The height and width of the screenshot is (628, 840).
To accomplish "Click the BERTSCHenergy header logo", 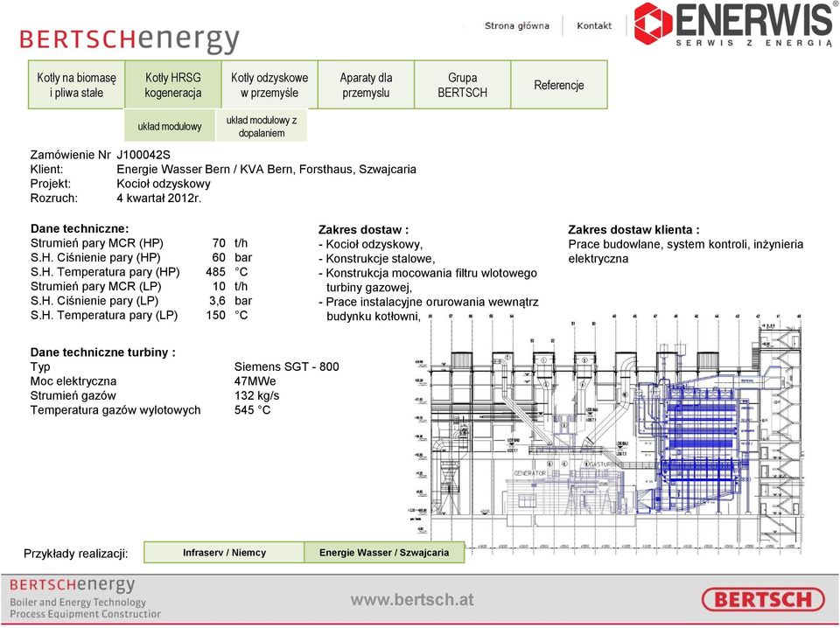I will pyautogui.click(x=129, y=39).
